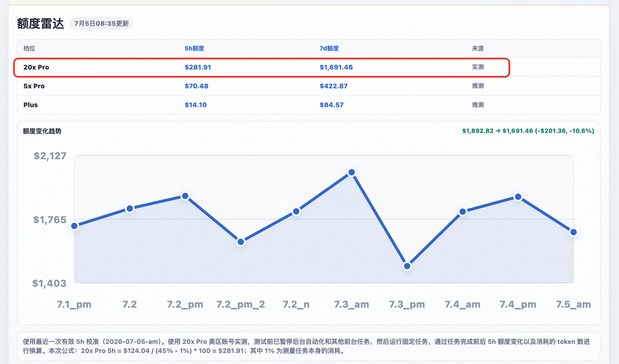Click the $1,892.82 → $1,691.46 change summary

point(528,131)
